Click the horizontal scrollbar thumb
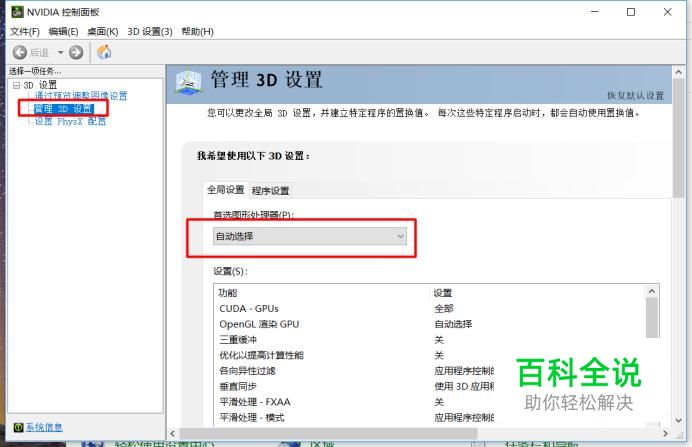Image resolution: width=692 pixels, height=447 pixels. point(329,434)
